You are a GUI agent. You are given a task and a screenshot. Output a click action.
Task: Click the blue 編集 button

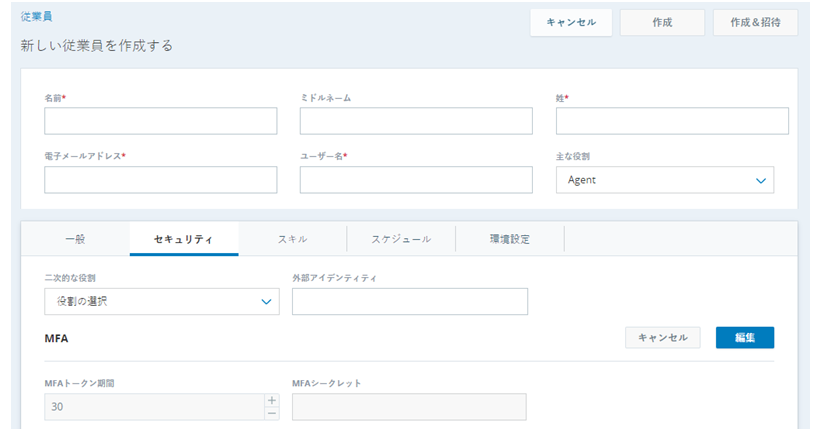[745, 338]
